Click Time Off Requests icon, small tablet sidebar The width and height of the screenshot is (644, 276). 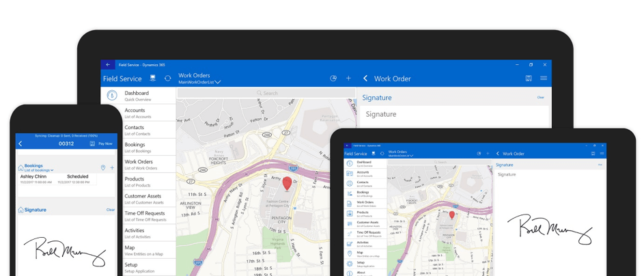coord(350,234)
